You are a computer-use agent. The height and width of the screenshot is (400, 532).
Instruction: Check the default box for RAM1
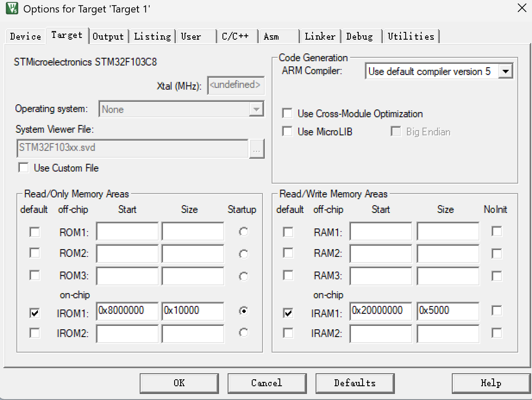click(288, 232)
